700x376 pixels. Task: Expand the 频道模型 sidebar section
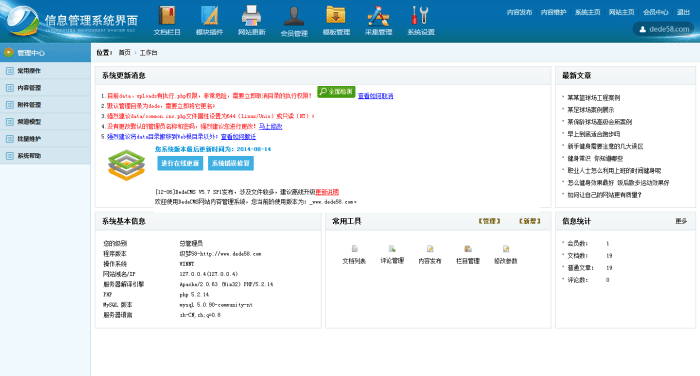(x=45, y=121)
